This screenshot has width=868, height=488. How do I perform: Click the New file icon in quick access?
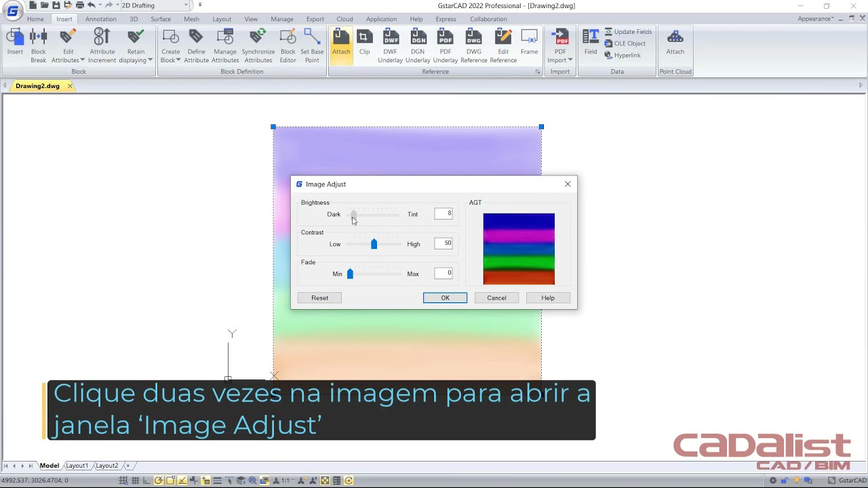[33, 5]
